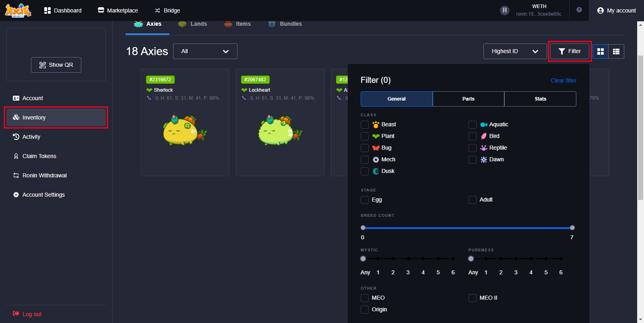The image size is (644, 323).
Task: Open the Lockheart axie card image
Action: (x=280, y=130)
